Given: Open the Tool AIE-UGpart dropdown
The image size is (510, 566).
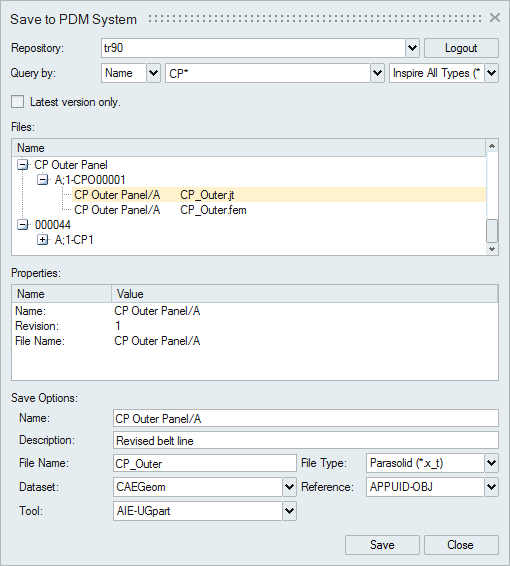Looking at the screenshot, I should pos(289,511).
